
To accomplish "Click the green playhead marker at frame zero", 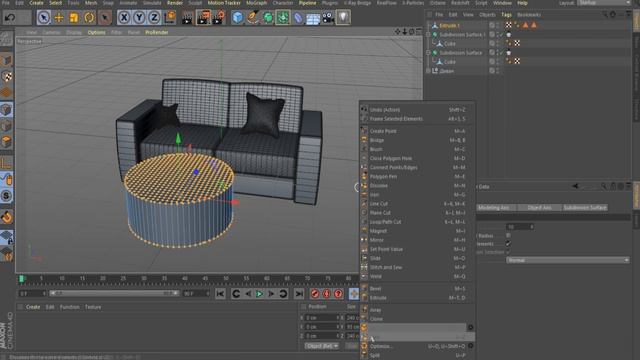I will point(22,279).
